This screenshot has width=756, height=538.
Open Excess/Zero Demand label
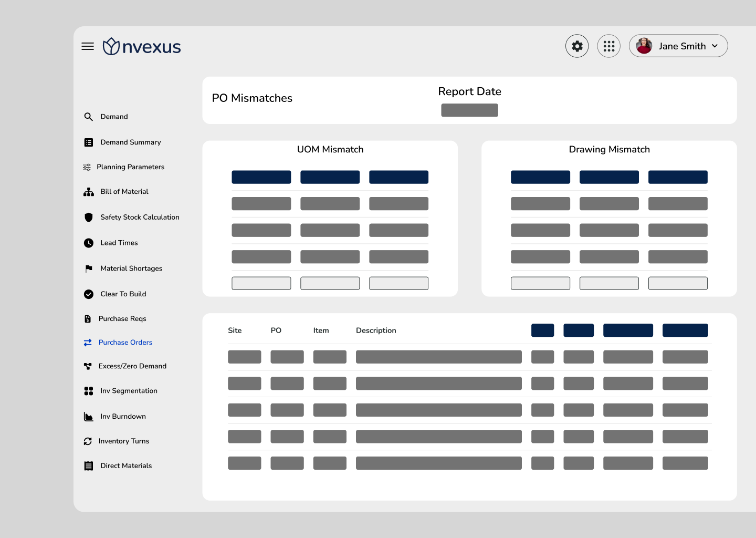[132, 366]
